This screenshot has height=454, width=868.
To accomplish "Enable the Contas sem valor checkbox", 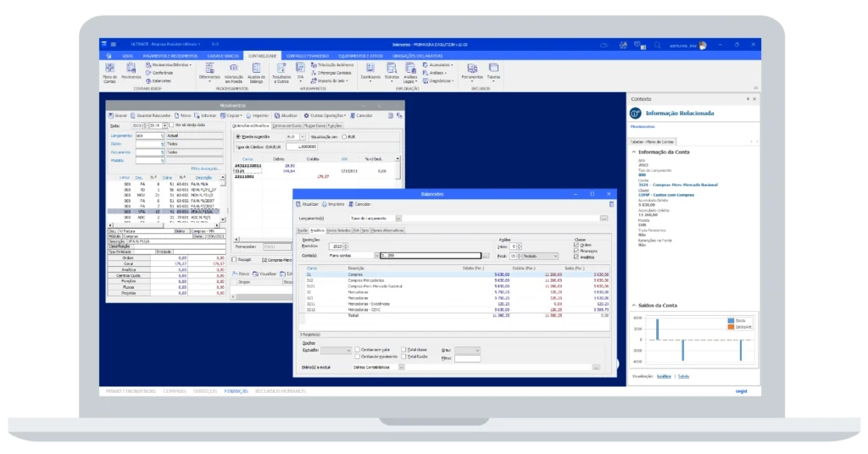I will pyautogui.click(x=358, y=349).
